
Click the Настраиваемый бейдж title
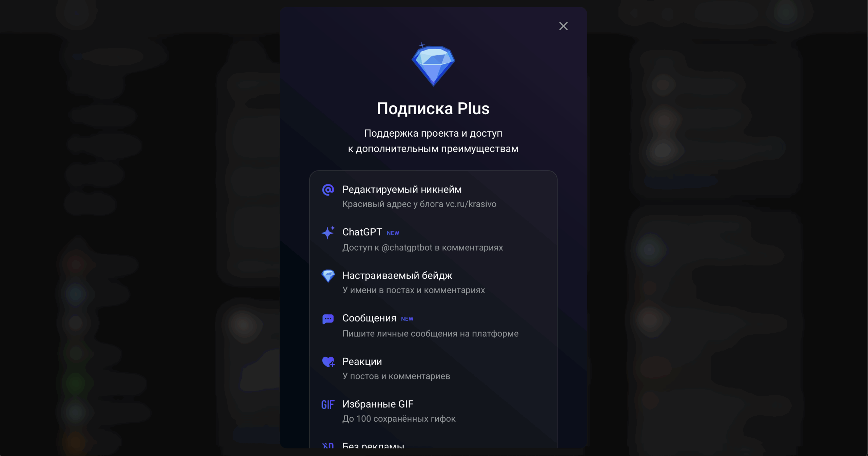point(397,275)
